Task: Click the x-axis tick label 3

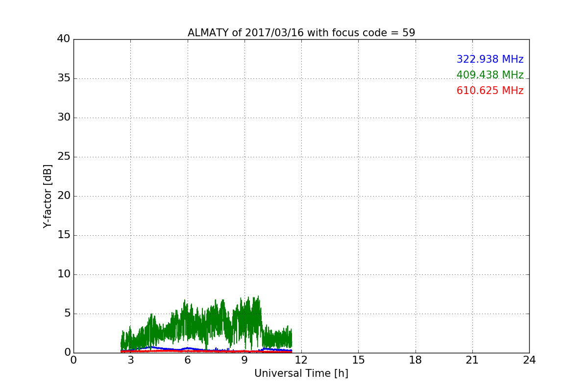Action: tap(130, 360)
